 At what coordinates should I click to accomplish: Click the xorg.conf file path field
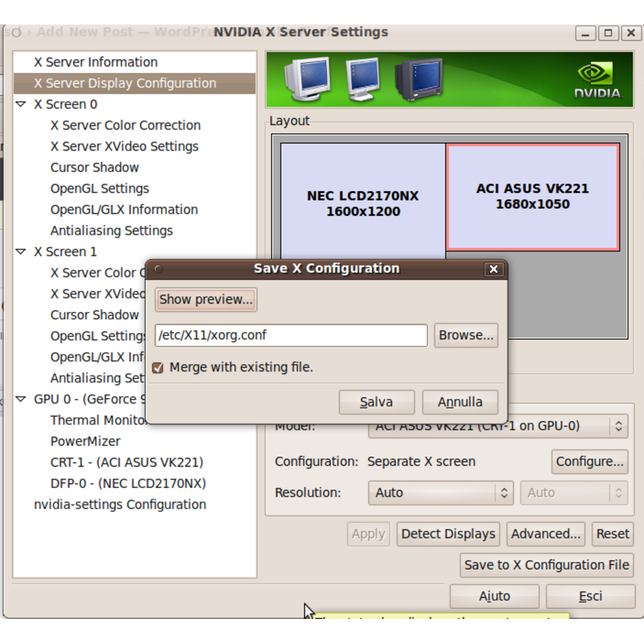[290, 336]
